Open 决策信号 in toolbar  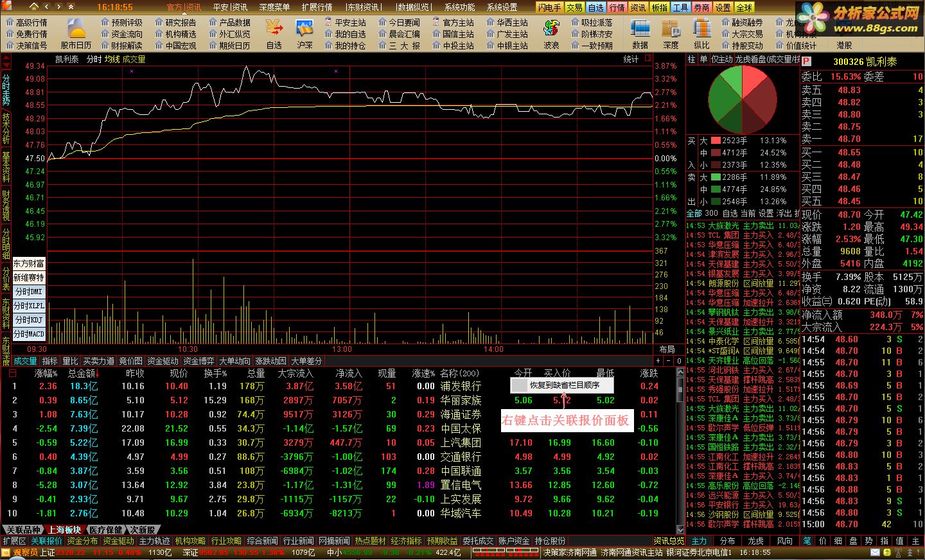[26, 46]
